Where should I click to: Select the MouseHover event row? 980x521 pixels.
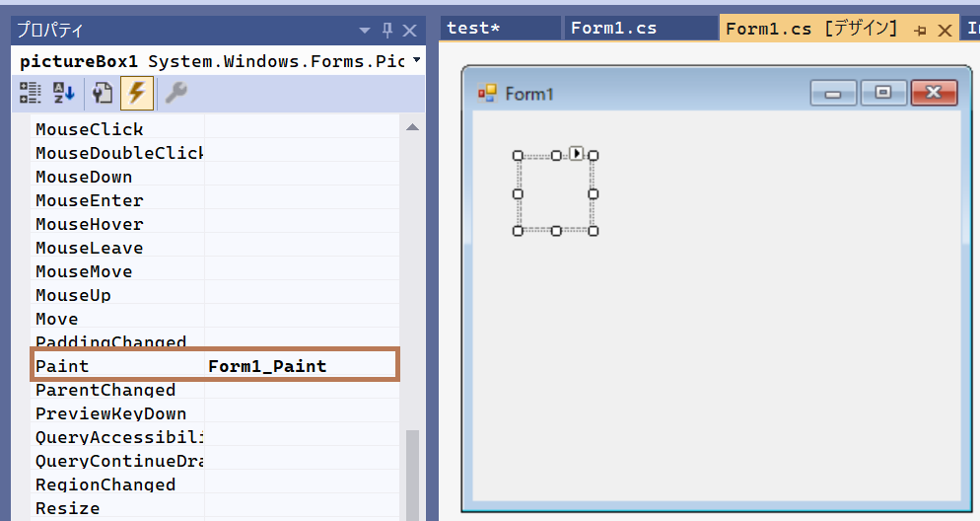(214, 224)
